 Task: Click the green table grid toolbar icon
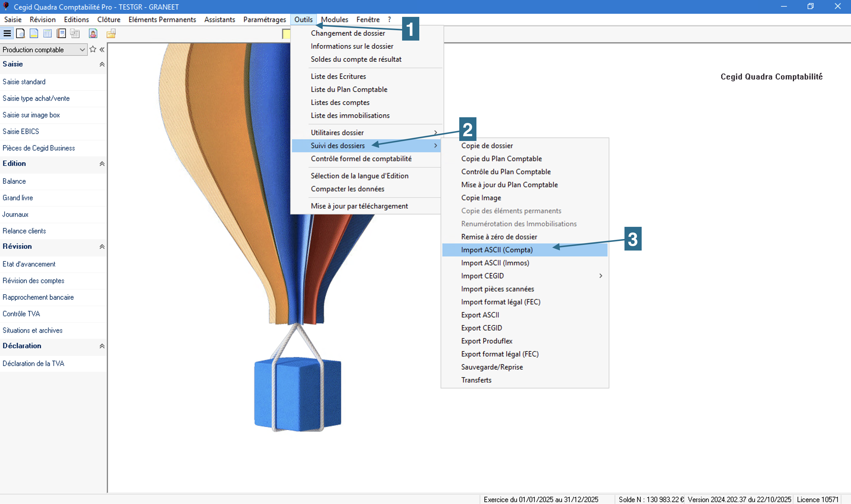pyautogui.click(x=48, y=34)
